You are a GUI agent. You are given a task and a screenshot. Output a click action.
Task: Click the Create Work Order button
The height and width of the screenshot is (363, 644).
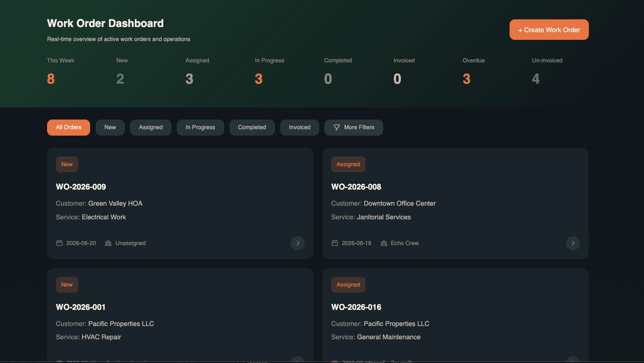tap(549, 30)
